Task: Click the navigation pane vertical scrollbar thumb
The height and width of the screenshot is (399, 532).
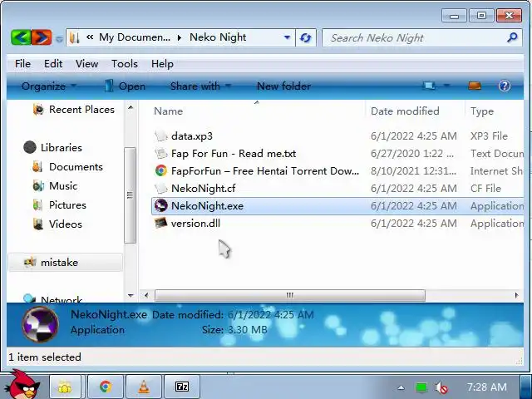Action: click(x=130, y=195)
